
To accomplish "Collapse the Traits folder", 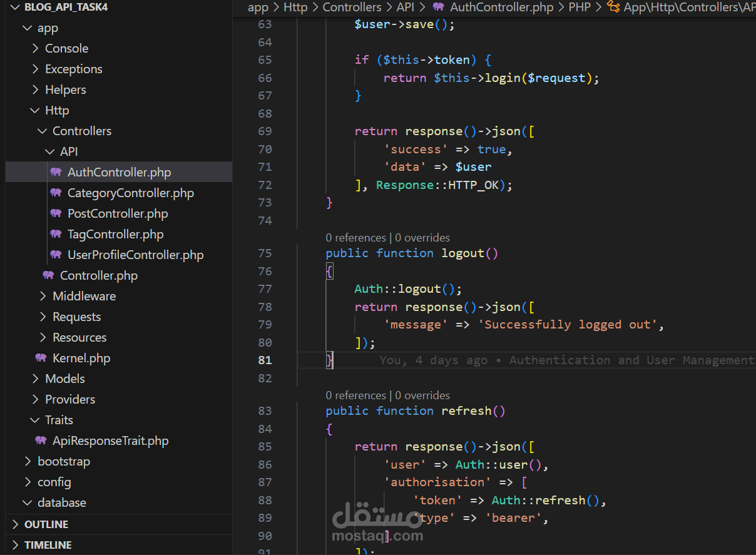I will tap(34, 420).
